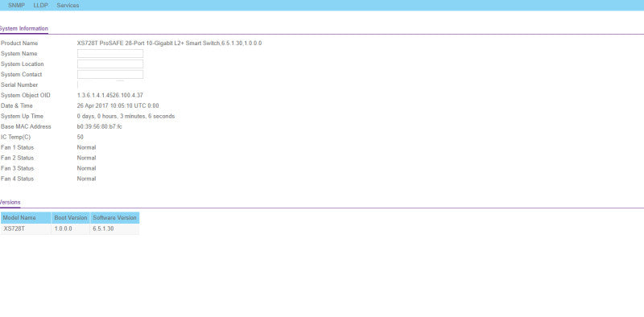This screenshot has width=644, height=317.
Task: Click the IC Temp(C) label
Action: [x=15, y=137]
